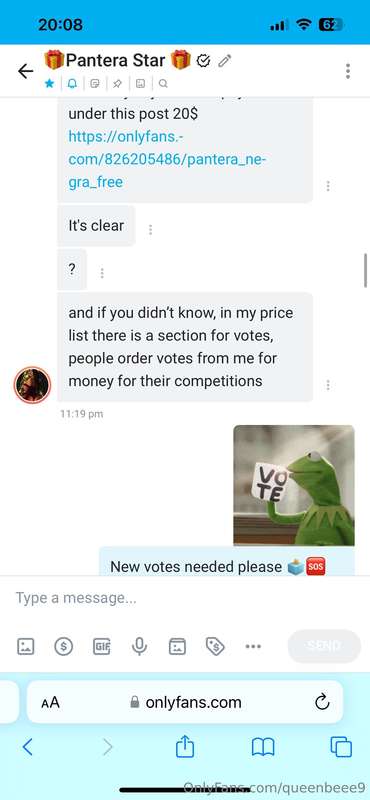Open the chat header three-dot menu

coord(348,71)
